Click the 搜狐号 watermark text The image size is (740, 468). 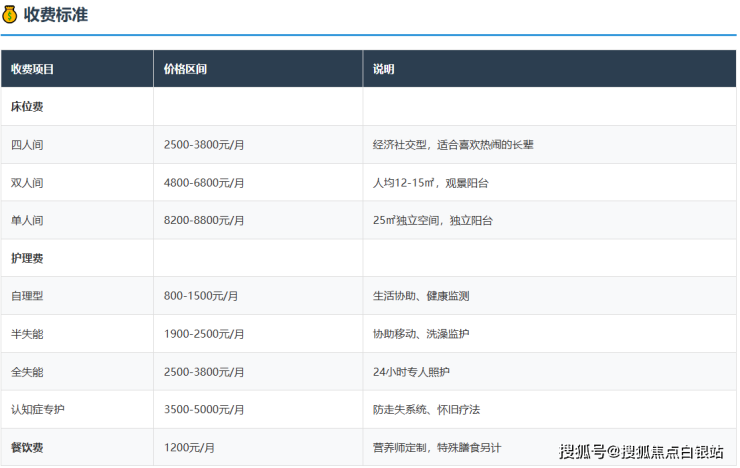tap(582, 452)
